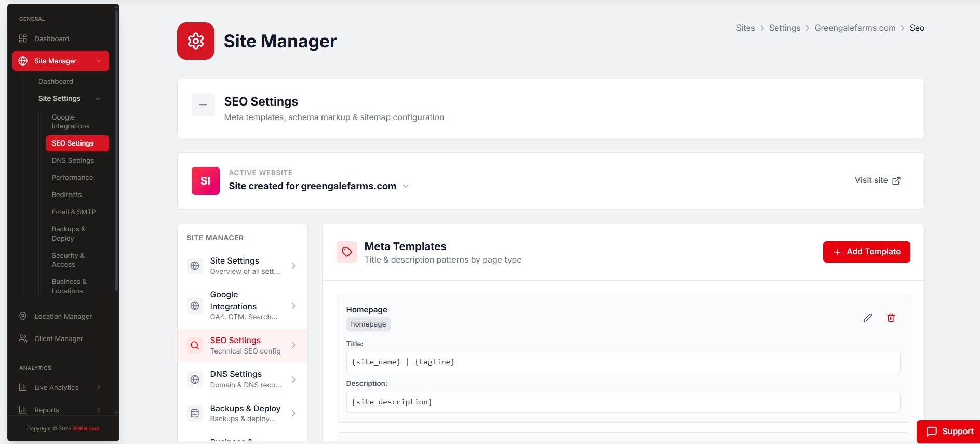Click the minus collapse icon beside SEO Settings
The height and width of the screenshot is (444, 980).
[203, 105]
